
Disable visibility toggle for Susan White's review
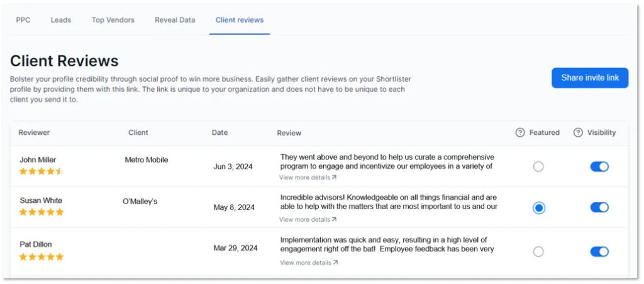[599, 208]
